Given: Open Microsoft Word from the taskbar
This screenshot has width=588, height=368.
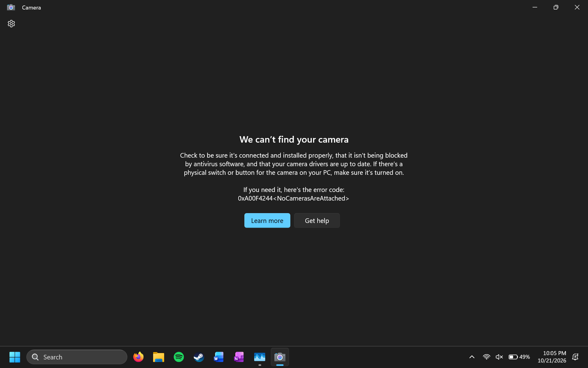Looking at the screenshot, I should (219, 357).
